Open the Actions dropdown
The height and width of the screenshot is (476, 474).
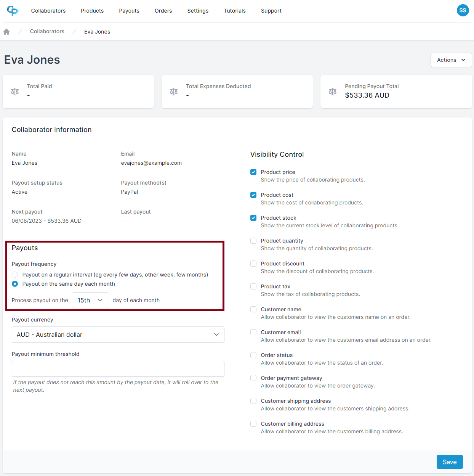(x=451, y=60)
